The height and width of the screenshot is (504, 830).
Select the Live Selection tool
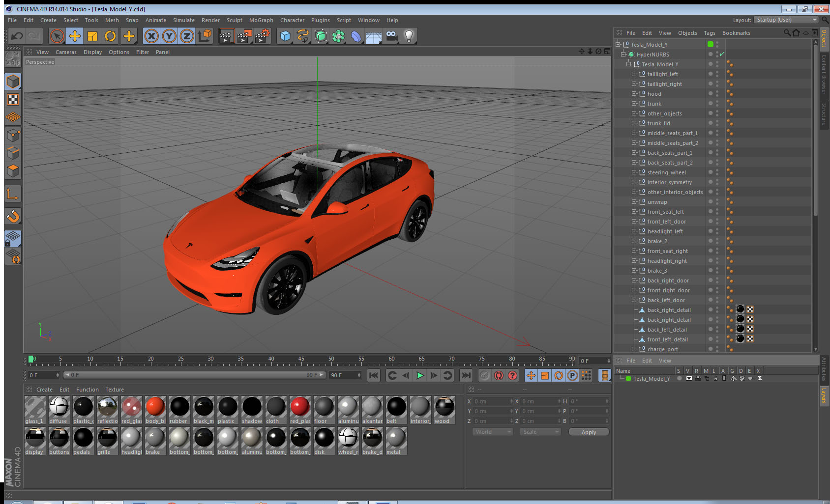click(57, 36)
